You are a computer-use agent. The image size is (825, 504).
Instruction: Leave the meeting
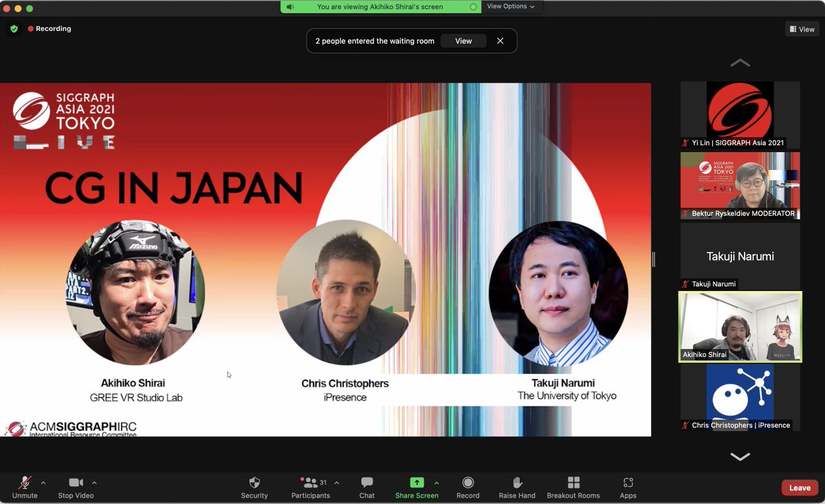pyautogui.click(x=800, y=487)
